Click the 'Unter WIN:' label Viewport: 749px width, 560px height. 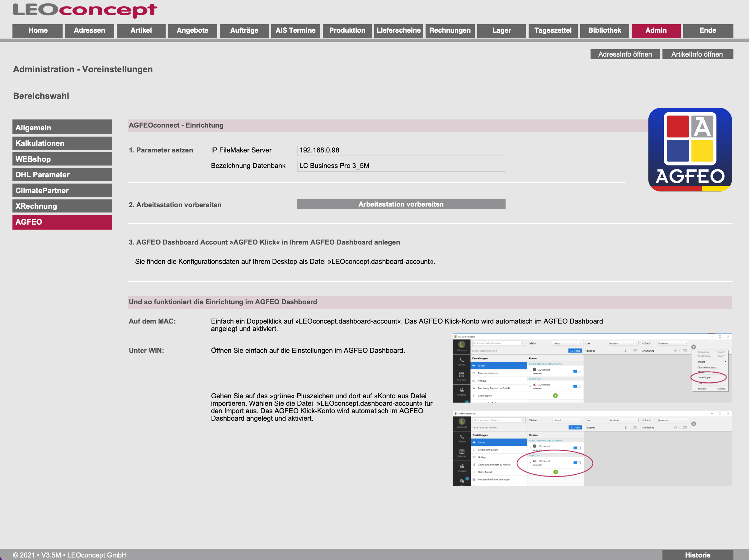146,351
